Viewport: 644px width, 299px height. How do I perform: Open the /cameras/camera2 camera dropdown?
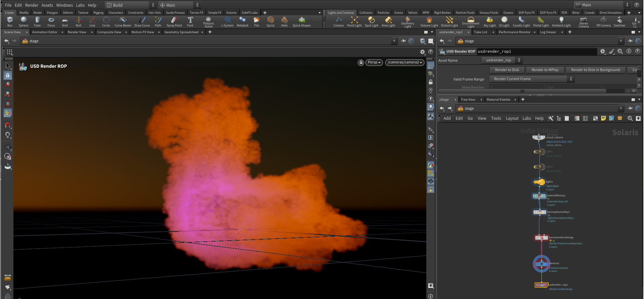[405, 62]
